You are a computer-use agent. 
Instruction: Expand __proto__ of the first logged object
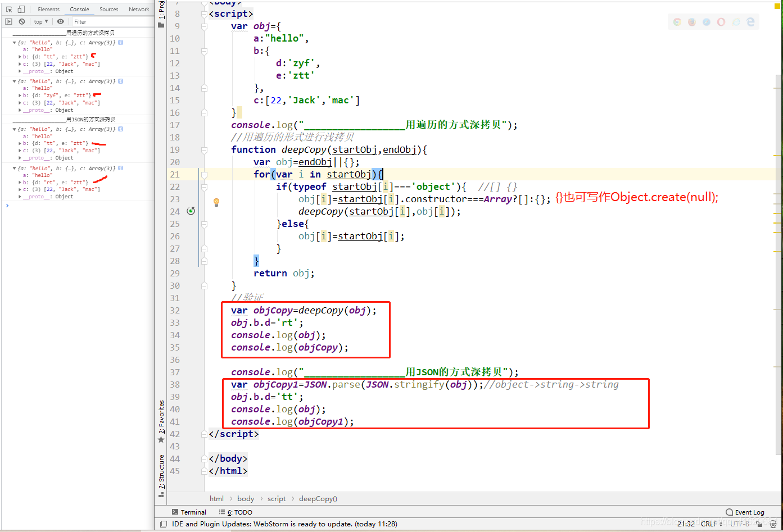tap(20, 71)
